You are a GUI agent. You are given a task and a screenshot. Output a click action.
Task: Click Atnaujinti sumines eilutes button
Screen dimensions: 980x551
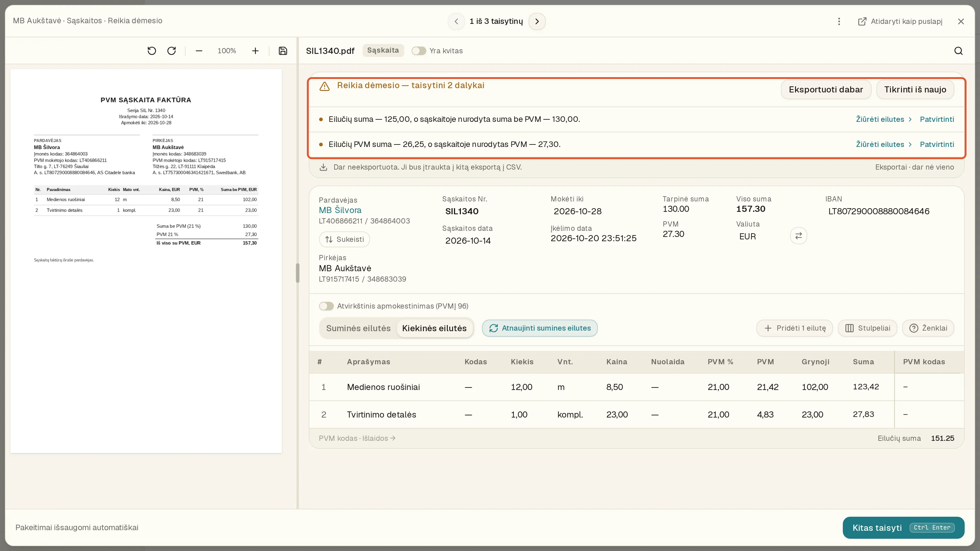539,328
